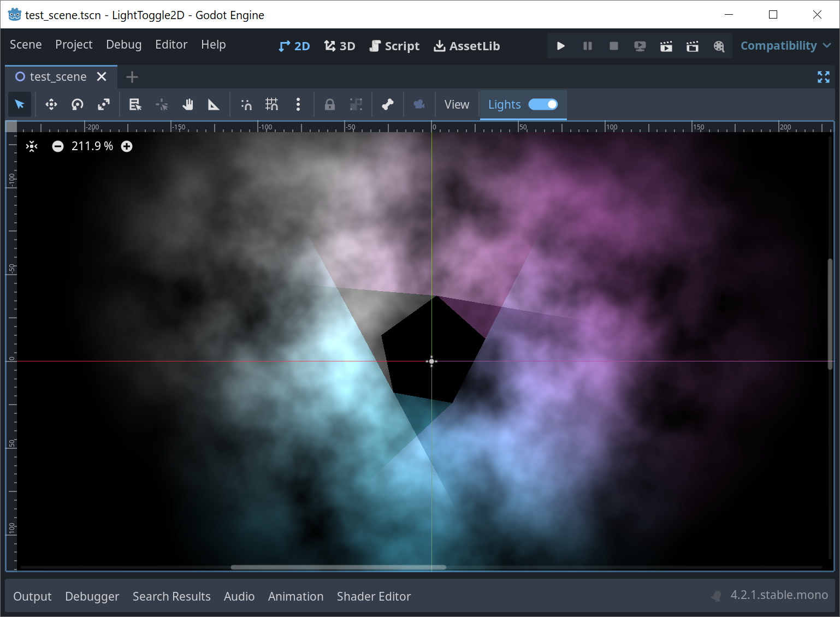The height and width of the screenshot is (617, 840).
Task: Open the View menu in viewport toolbar
Action: 457,104
